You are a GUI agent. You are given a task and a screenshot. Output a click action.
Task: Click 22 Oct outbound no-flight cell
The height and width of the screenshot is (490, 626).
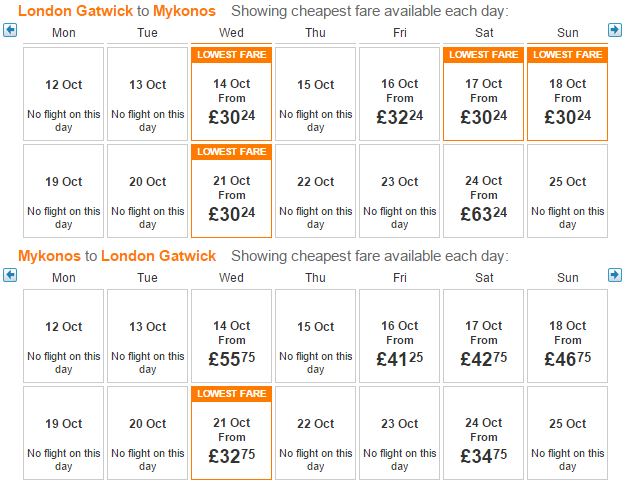pos(315,191)
